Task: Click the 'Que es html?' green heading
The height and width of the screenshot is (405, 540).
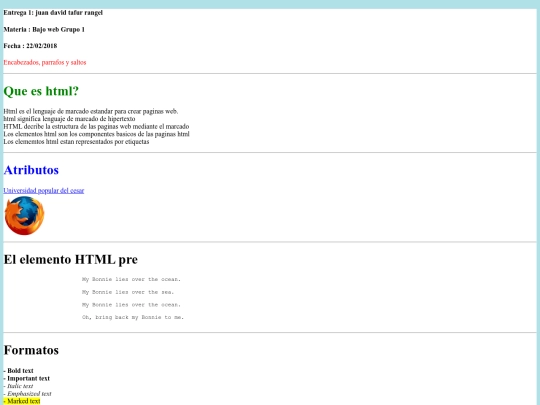Action: click(x=41, y=91)
